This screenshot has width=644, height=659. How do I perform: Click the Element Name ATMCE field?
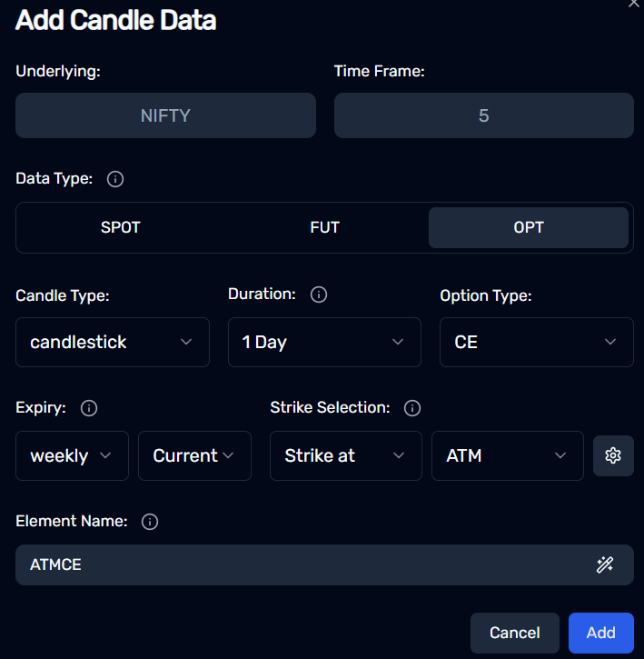coord(324,564)
